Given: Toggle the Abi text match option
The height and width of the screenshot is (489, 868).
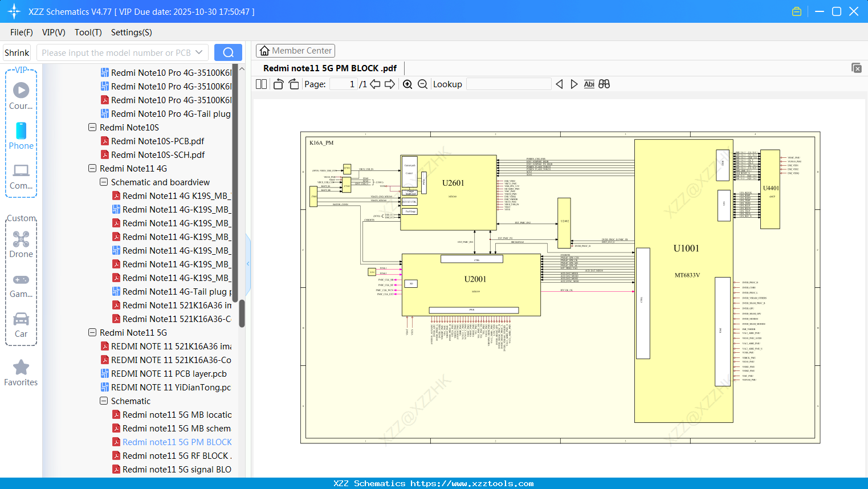Looking at the screenshot, I should [589, 84].
